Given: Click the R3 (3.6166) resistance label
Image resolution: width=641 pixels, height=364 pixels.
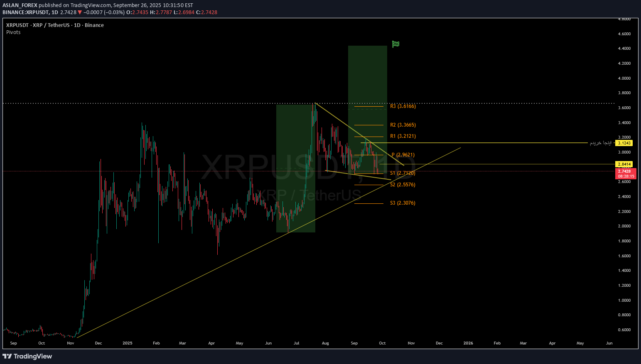Looking at the screenshot, I should tap(402, 106).
